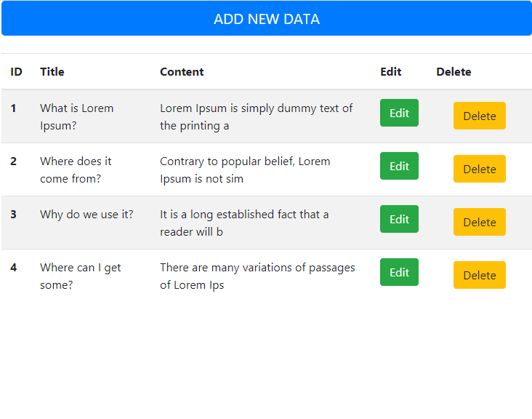Delete the 'Why do we use it?' row
The height and width of the screenshot is (419, 532).
pyautogui.click(x=480, y=222)
